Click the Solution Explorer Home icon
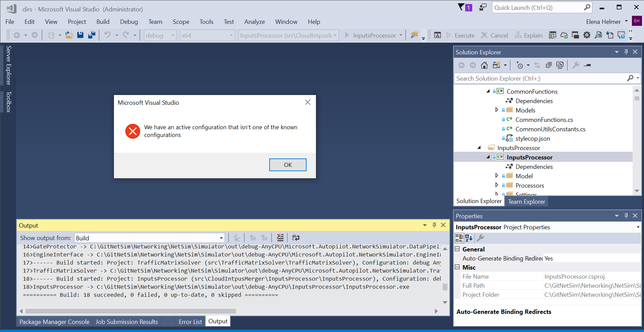The width and height of the screenshot is (644, 332). coord(484,65)
